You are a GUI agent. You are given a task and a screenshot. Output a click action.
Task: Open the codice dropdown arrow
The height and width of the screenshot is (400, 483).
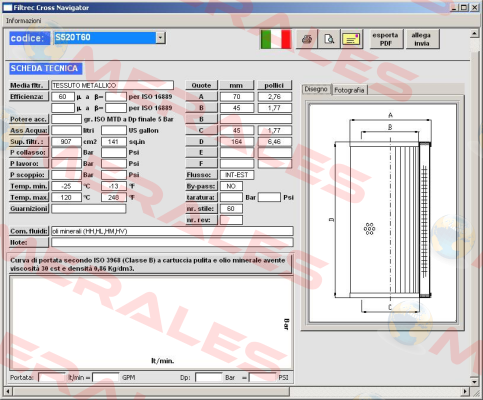click(x=160, y=38)
